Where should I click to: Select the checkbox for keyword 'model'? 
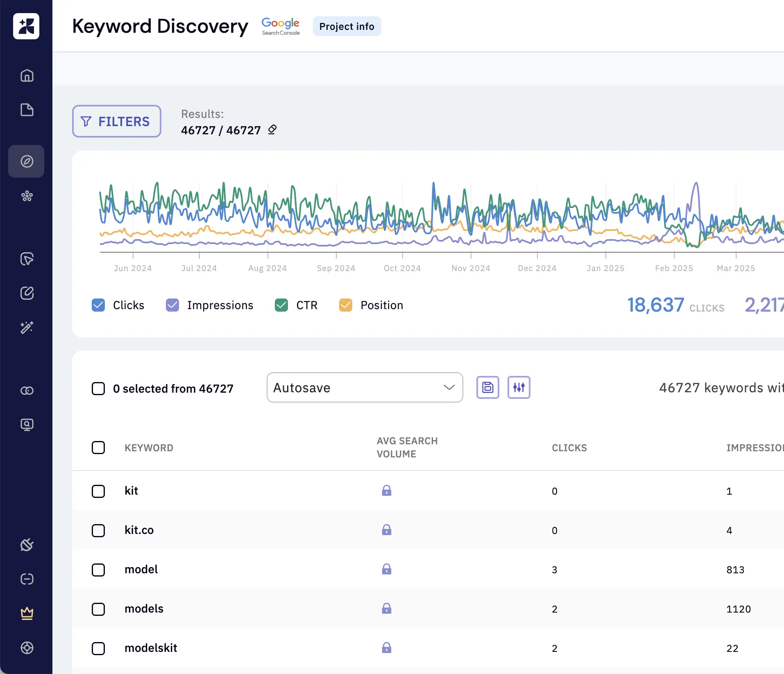[x=98, y=570]
